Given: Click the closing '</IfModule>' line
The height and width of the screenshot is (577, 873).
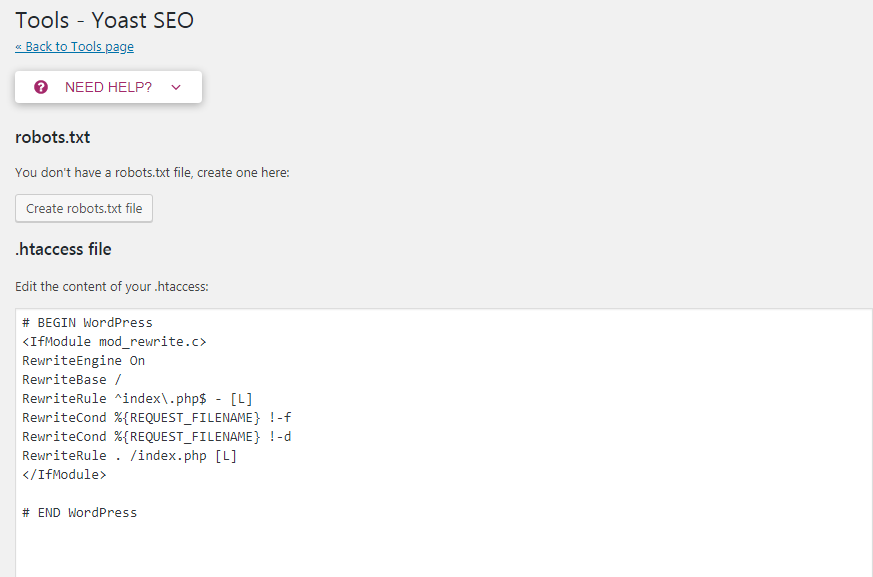Looking at the screenshot, I should tap(64, 475).
